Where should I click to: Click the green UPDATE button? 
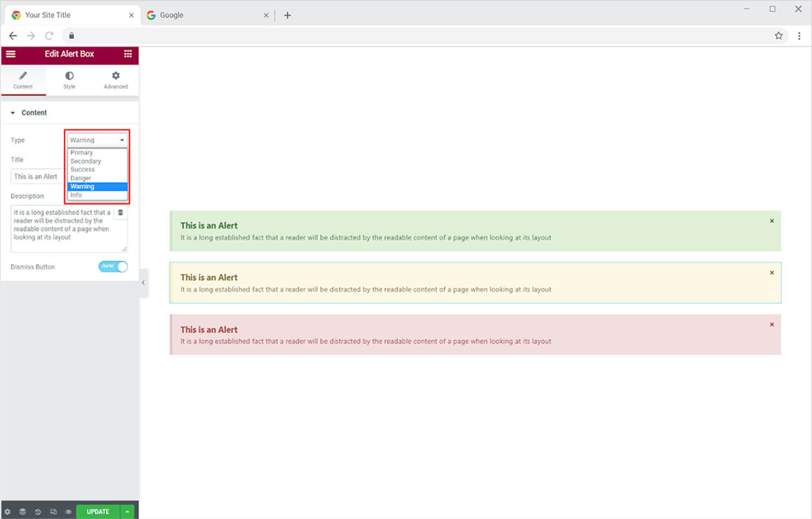(97, 511)
